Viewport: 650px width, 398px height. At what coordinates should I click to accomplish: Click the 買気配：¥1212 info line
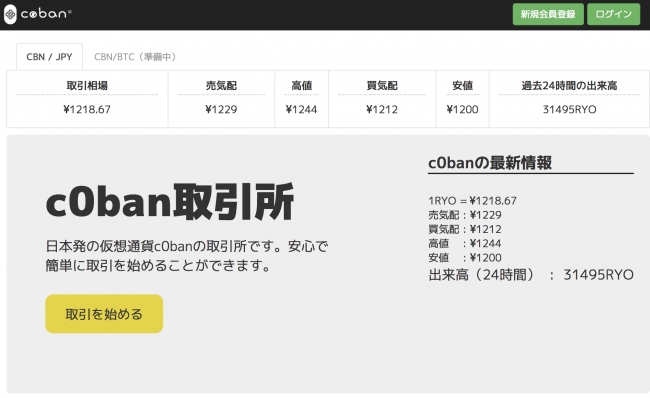(x=465, y=229)
